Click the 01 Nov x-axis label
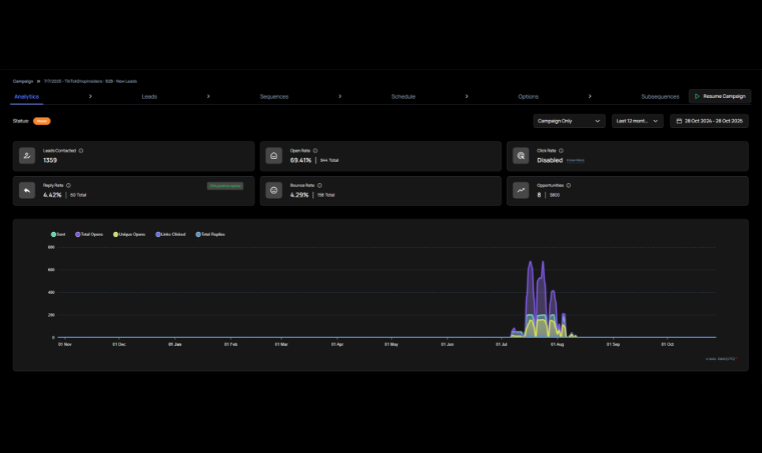 (x=65, y=344)
